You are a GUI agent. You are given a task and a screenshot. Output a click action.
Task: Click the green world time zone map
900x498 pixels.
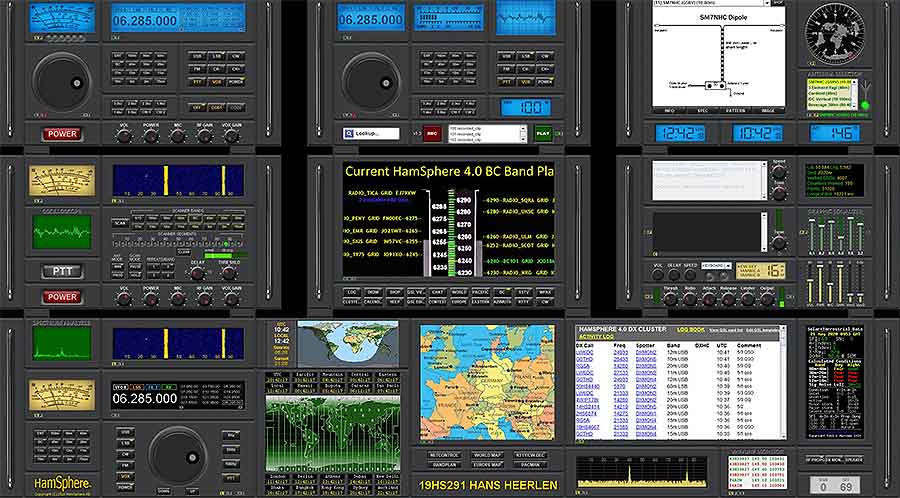click(x=332, y=433)
